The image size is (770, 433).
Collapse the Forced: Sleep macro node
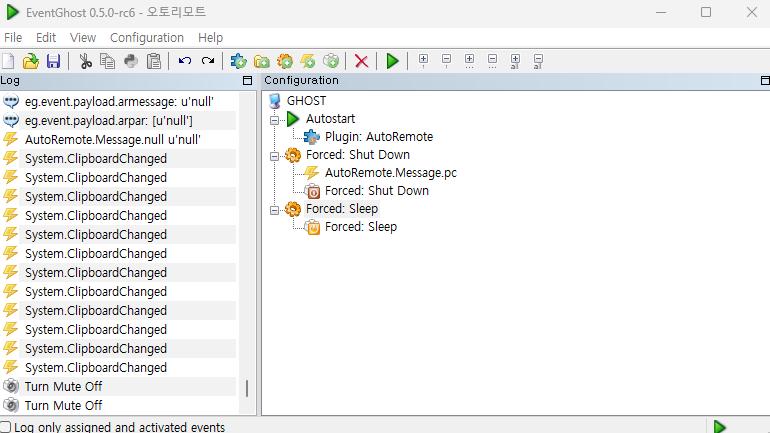pyautogui.click(x=275, y=209)
